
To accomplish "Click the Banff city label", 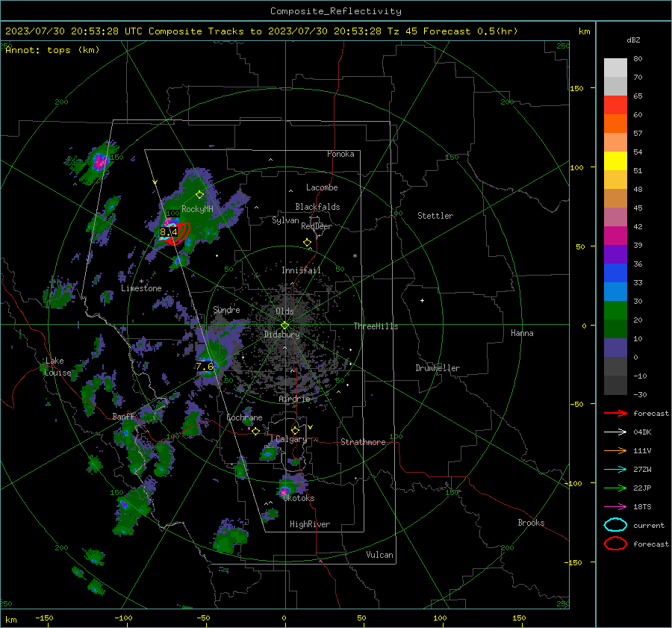I will tap(123, 416).
